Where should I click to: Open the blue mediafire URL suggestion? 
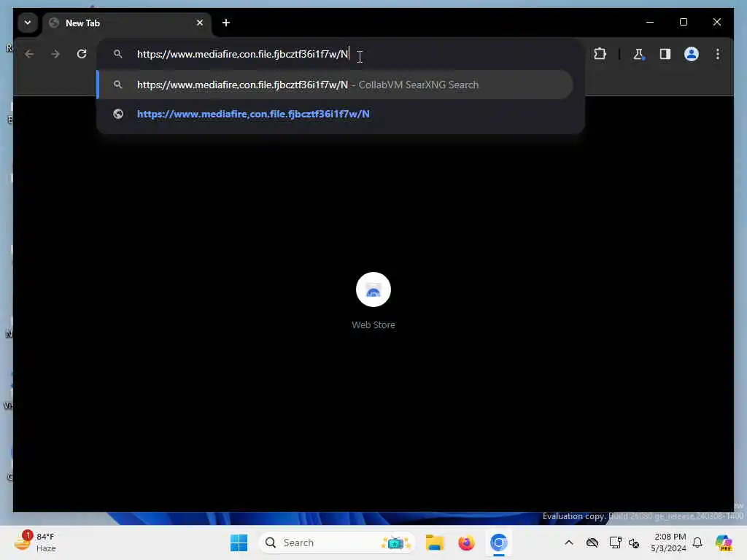point(253,114)
